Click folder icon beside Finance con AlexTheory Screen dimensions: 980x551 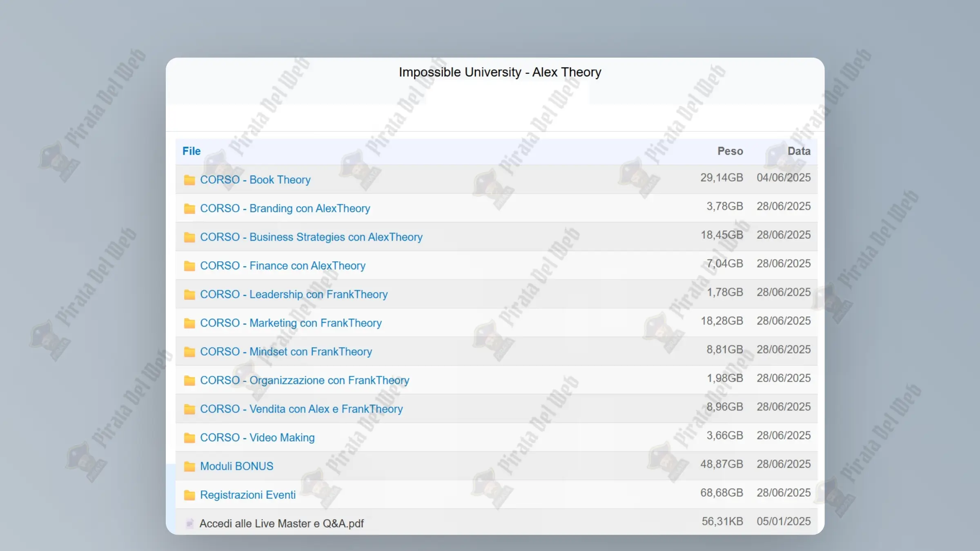click(x=189, y=266)
